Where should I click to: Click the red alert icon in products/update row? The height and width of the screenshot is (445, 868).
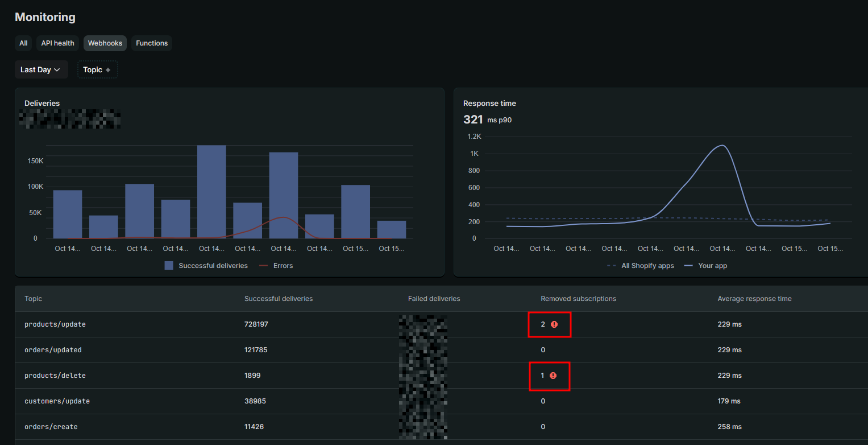point(554,324)
